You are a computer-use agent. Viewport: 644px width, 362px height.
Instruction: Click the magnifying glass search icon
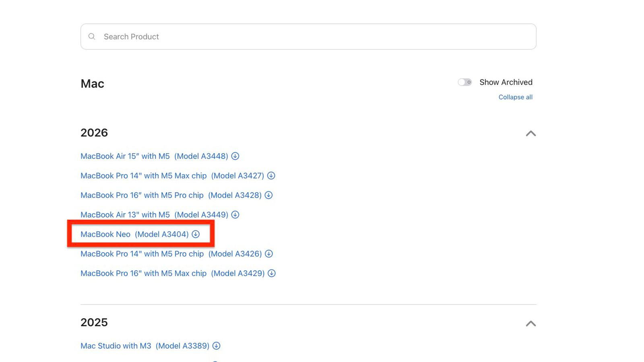click(x=92, y=37)
